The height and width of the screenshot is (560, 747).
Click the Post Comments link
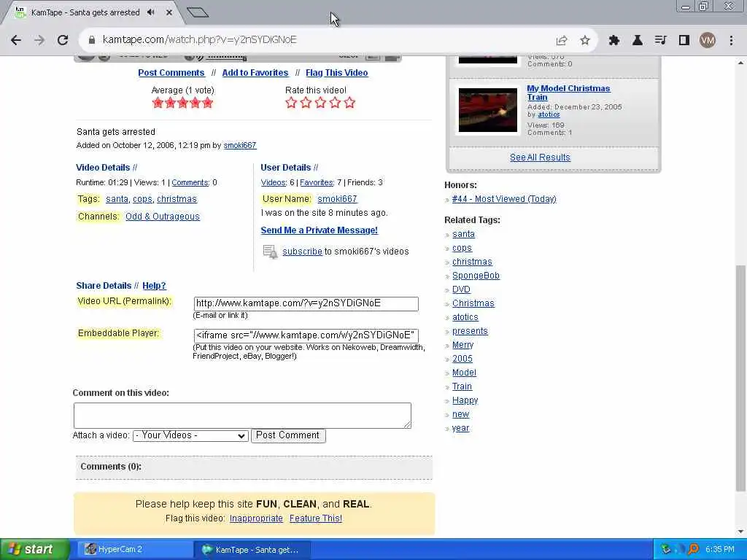point(171,73)
